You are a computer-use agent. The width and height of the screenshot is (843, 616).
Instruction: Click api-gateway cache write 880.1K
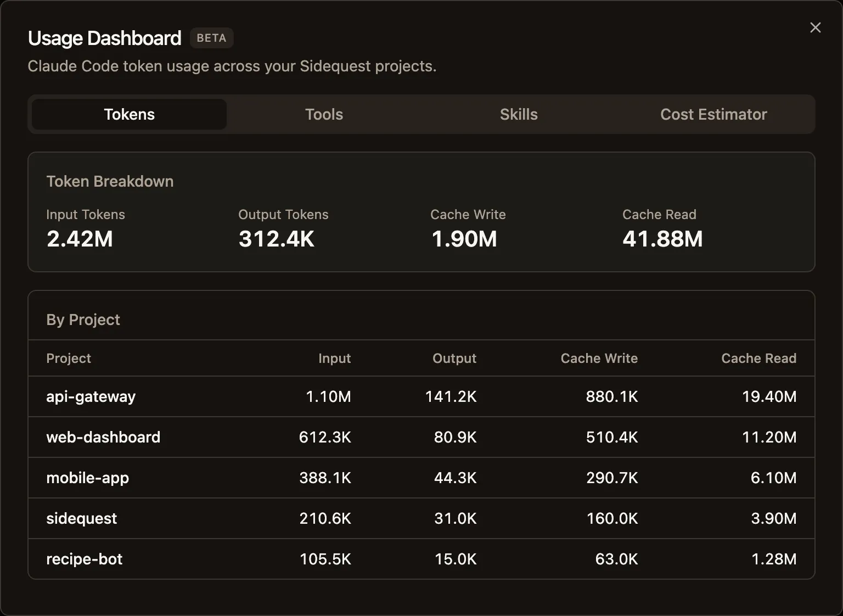pos(612,396)
